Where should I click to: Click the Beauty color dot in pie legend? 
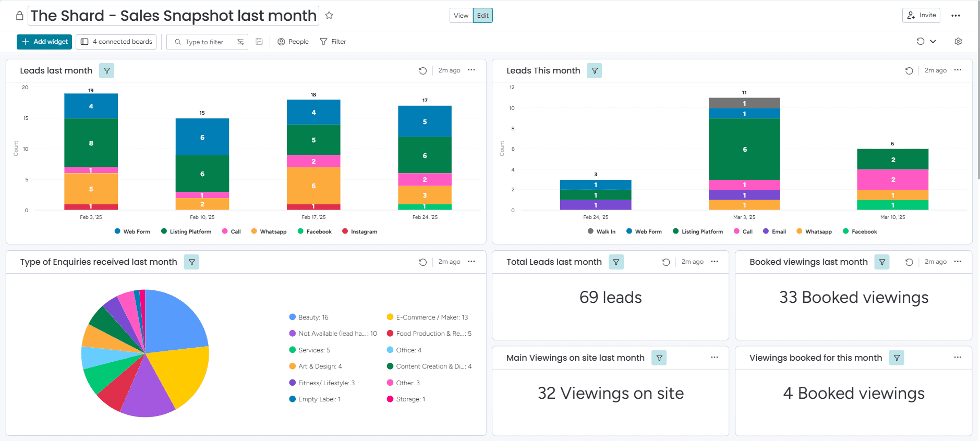(293, 317)
